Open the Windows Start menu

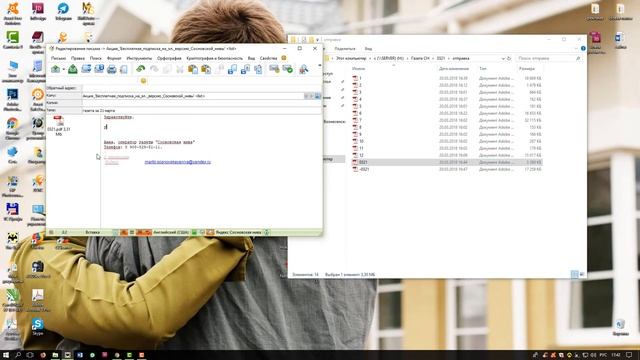pos(6,355)
